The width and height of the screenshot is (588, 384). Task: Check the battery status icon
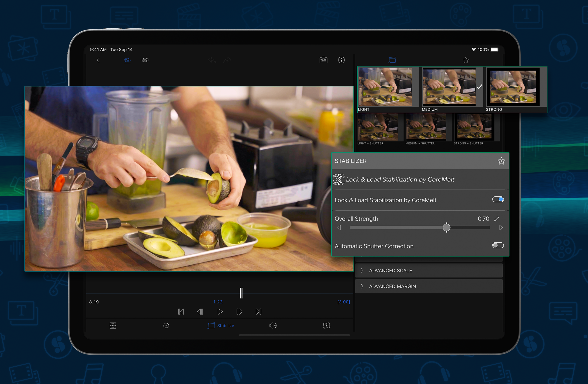coord(495,49)
